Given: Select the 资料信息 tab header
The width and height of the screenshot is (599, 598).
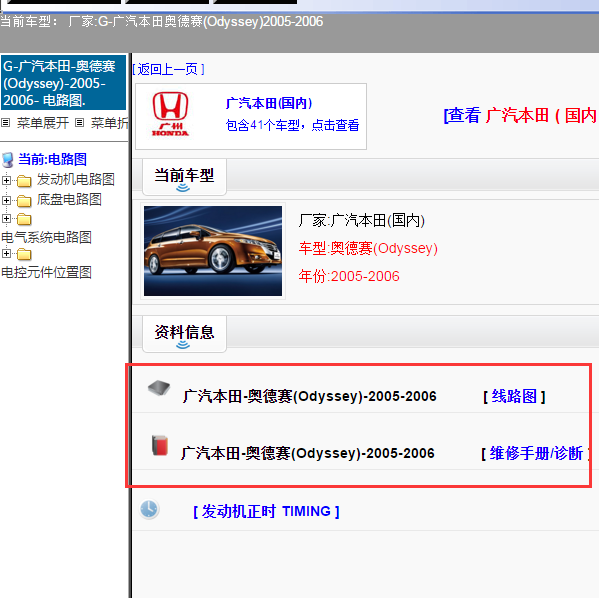Looking at the screenshot, I should tap(184, 334).
